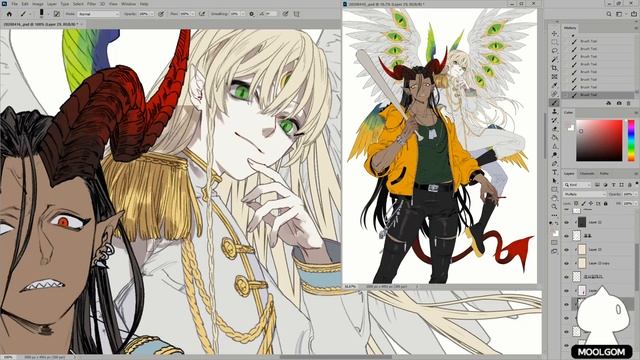The height and width of the screenshot is (360, 640).
Task: Create new snapshot in History panel
Action: [619, 103]
